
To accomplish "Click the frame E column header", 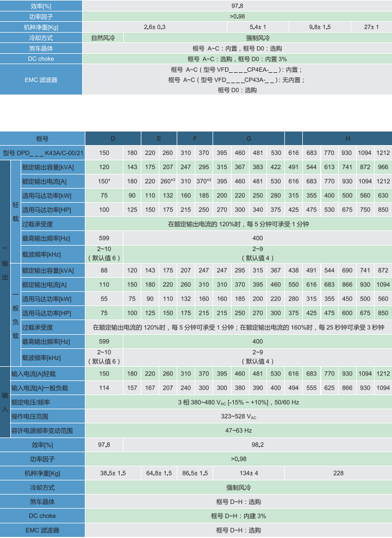I will [x=159, y=139].
